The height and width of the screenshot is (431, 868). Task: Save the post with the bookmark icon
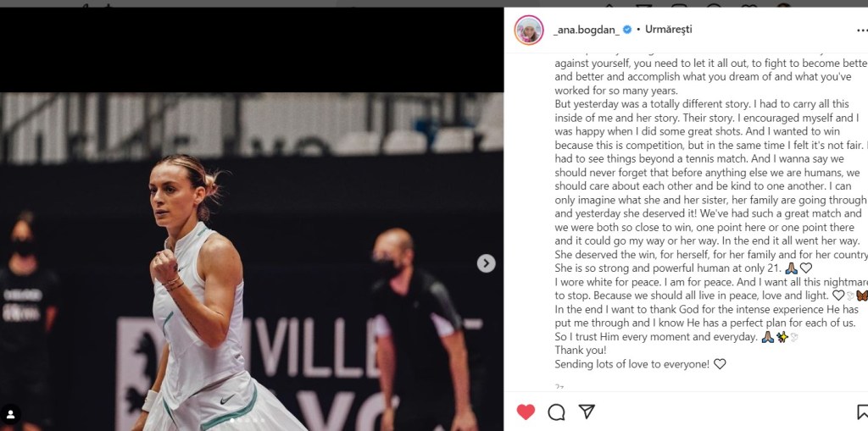862,412
